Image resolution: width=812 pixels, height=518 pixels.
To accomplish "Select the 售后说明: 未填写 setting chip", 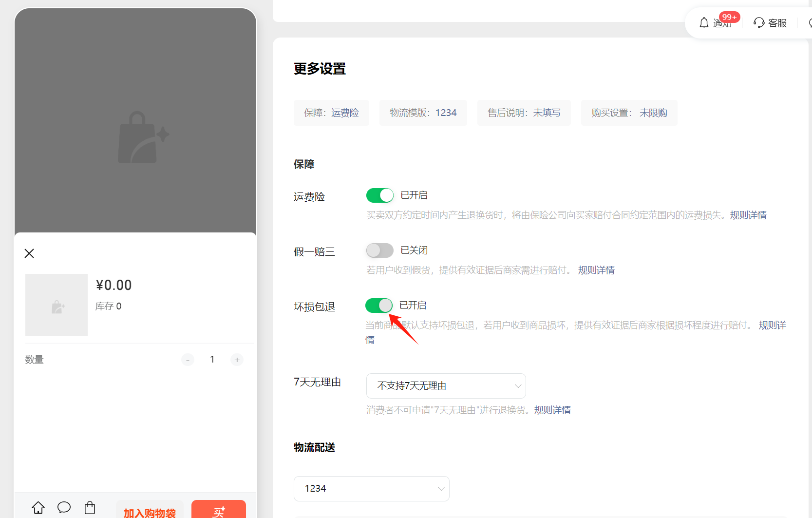I will pyautogui.click(x=524, y=113).
